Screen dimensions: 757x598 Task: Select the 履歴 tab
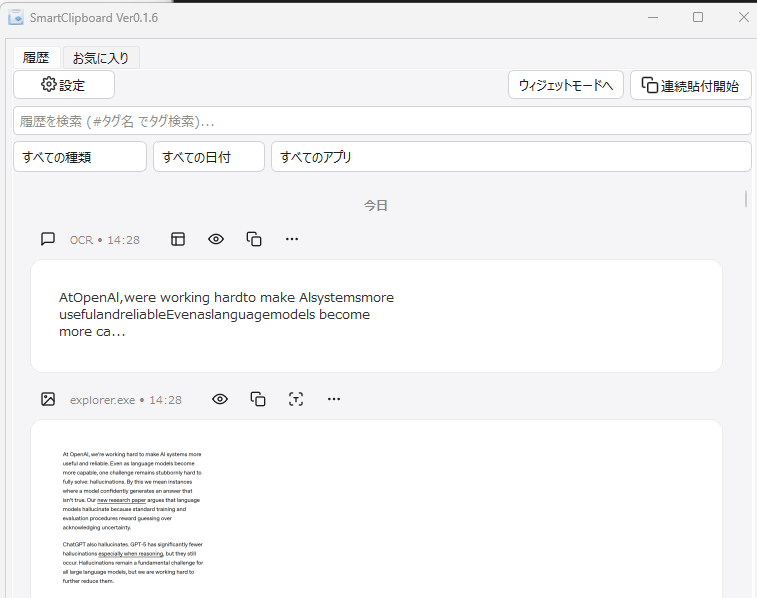[x=37, y=58]
